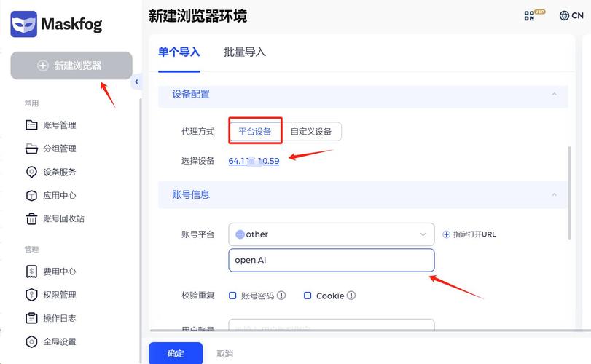
Task: Click the 账号回收站 trash can icon
Action: (31, 218)
